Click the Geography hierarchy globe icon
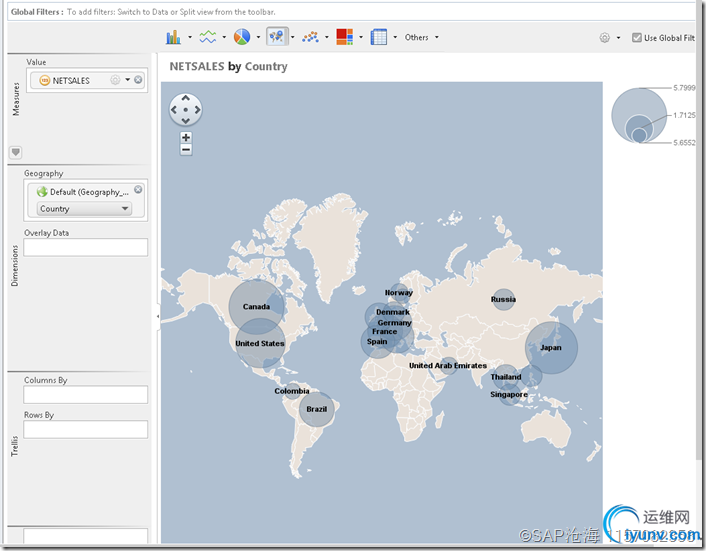Screen dimensions: 706x551 (x=42, y=192)
